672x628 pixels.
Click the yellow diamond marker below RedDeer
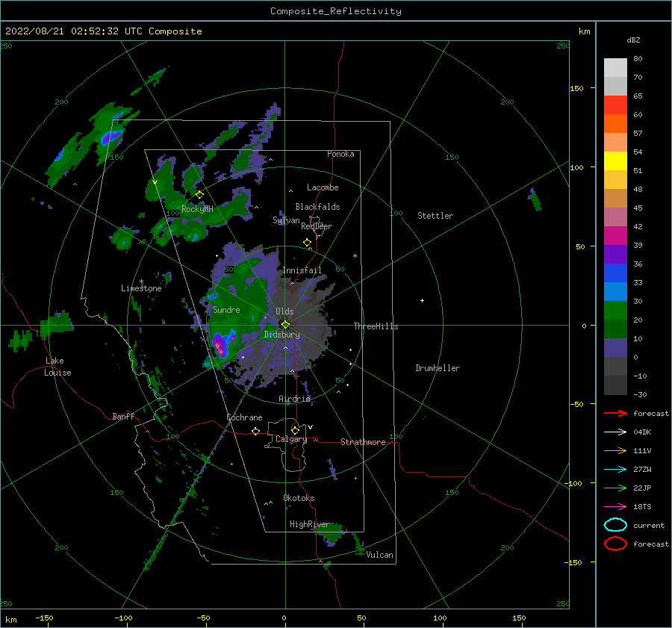pyautogui.click(x=307, y=243)
